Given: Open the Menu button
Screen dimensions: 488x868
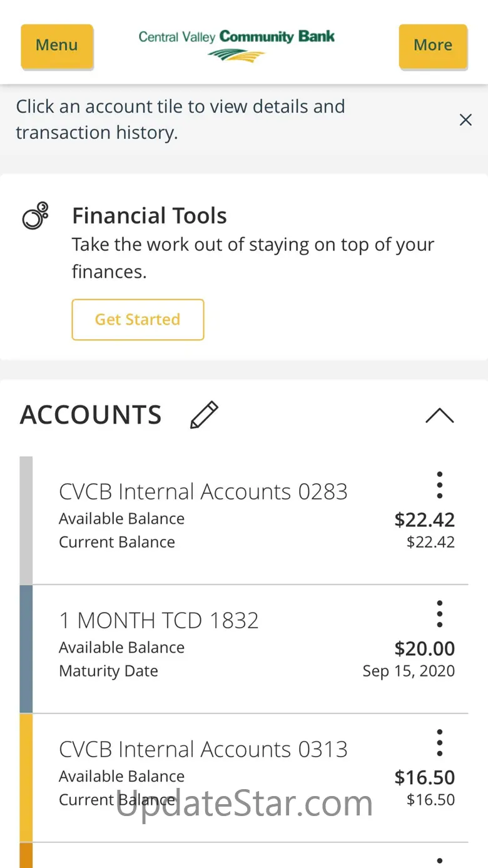Looking at the screenshot, I should coord(57,46).
